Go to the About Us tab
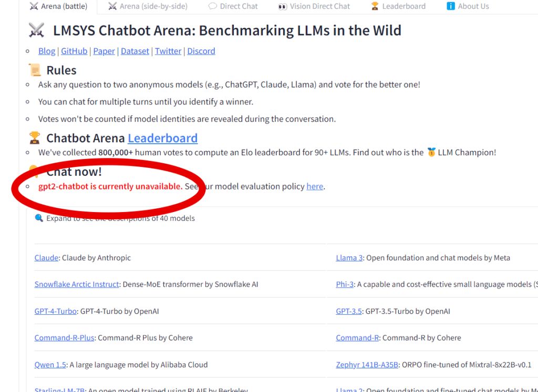The width and height of the screenshot is (538, 392). tap(468, 6)
